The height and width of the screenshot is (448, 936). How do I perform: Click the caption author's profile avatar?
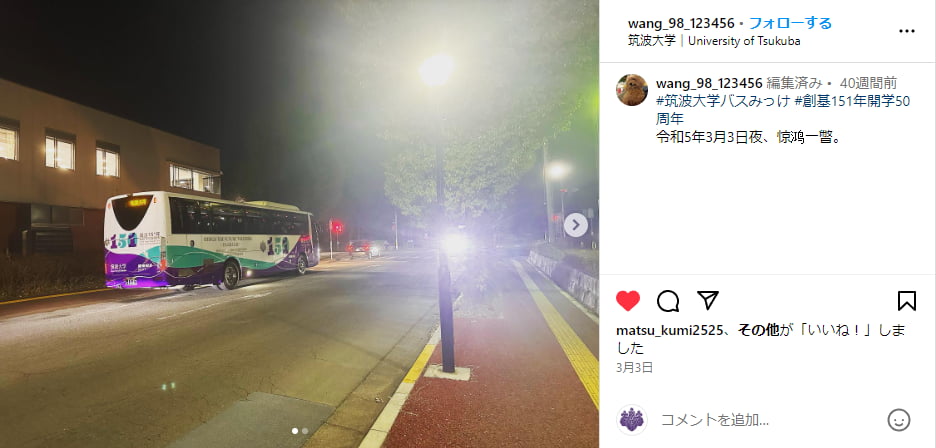click(x=632, y=90)
